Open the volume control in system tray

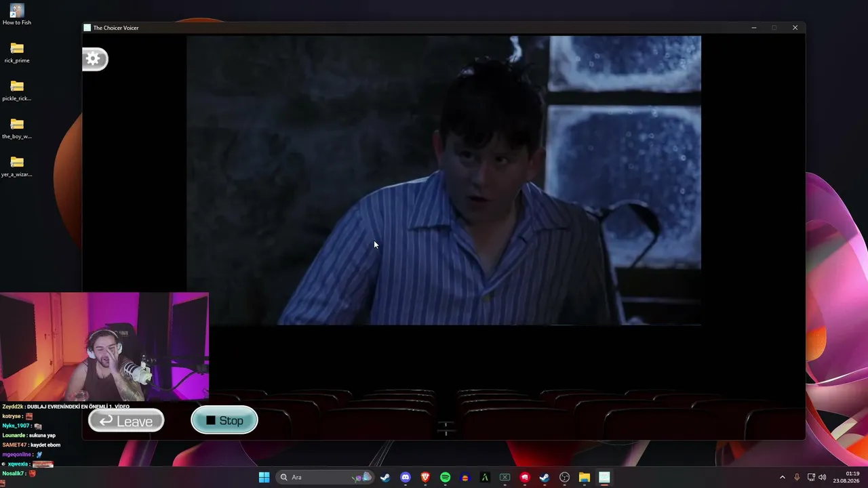click(x=823, y=477)
